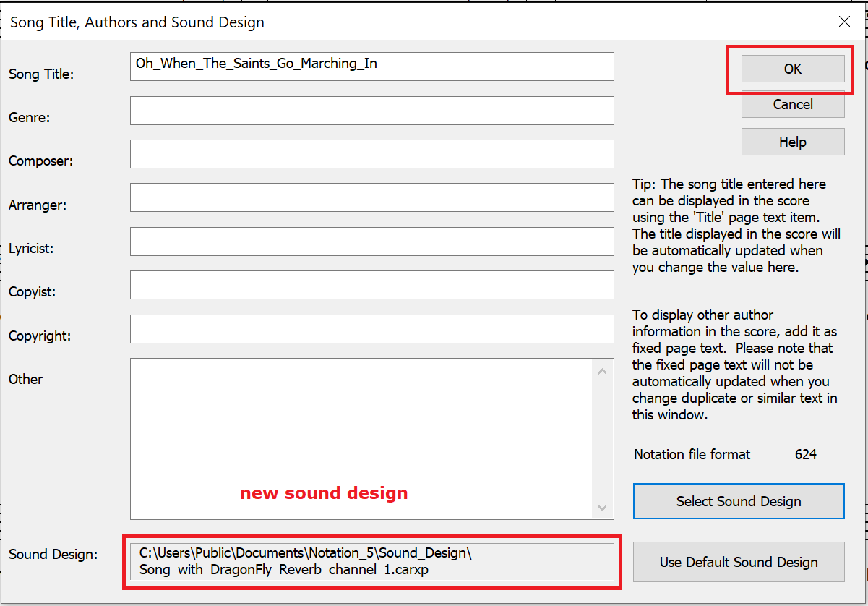
Task: Click inside the Other text area
Action: pos(361,427)
